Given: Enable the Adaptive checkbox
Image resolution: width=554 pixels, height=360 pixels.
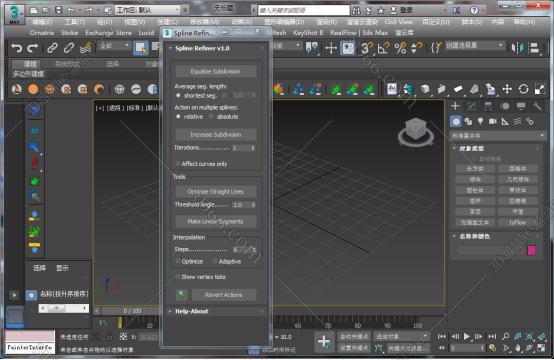Looking at the screenshot, I should pos(214,261).
